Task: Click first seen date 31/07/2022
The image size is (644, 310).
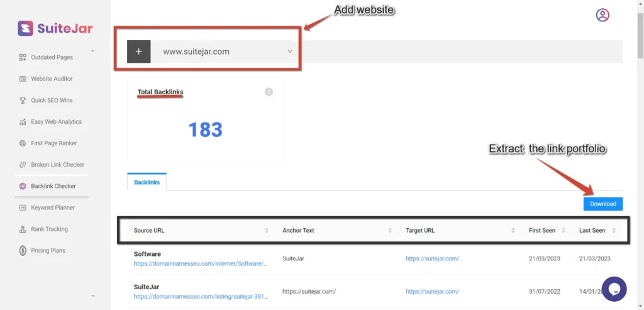Action: click(x=545, y=291)
